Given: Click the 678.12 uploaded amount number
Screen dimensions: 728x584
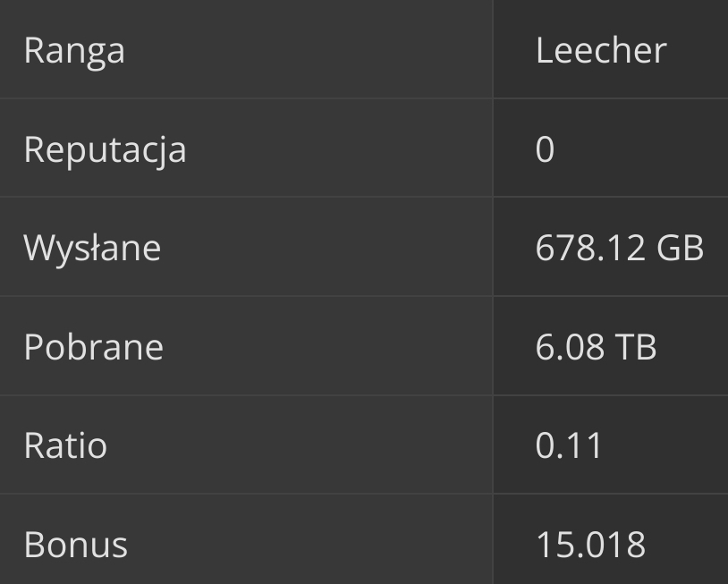Looking at the screenshot, I should [589, 248].
